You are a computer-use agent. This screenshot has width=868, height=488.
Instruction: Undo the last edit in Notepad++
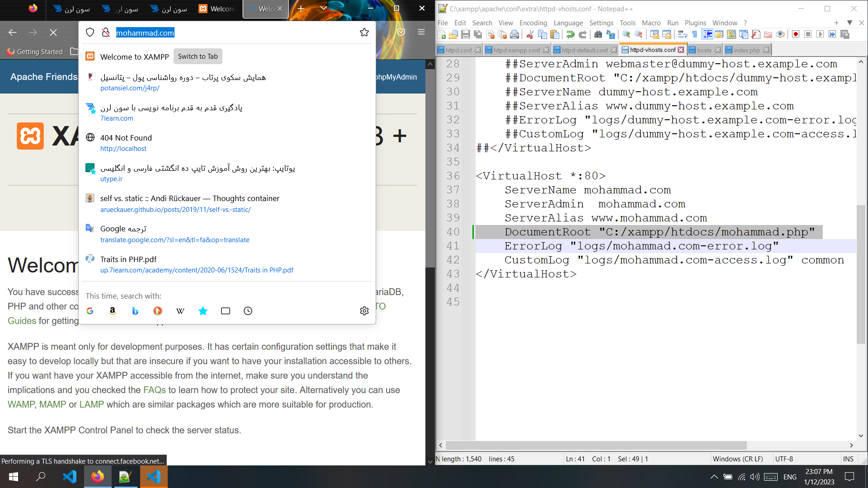tap(571, 34)
